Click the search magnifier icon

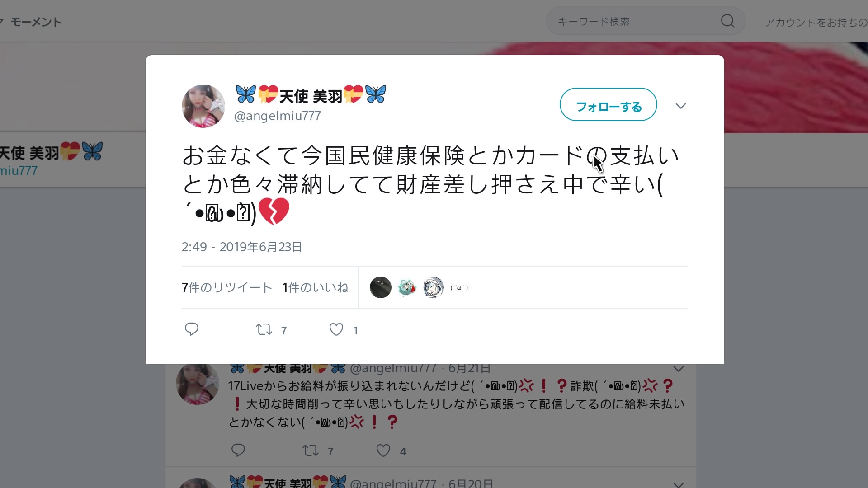coord(727,21)
